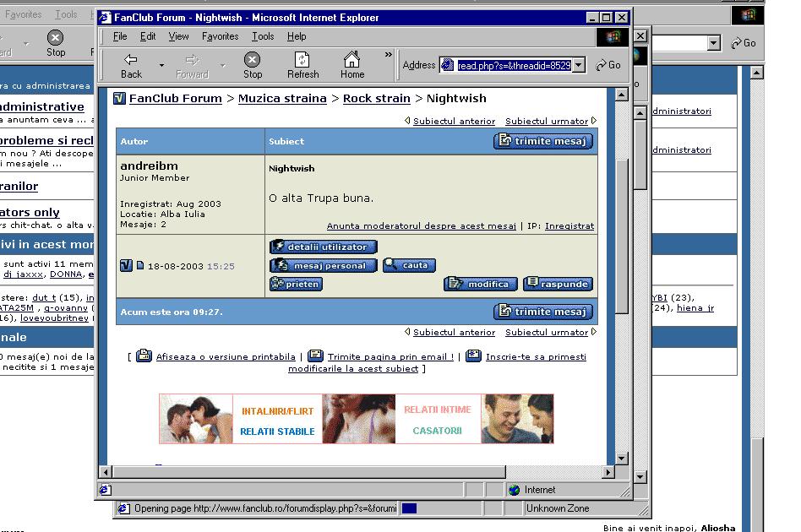Click the Forward arrow in the Nightwish window

(192, 66)
